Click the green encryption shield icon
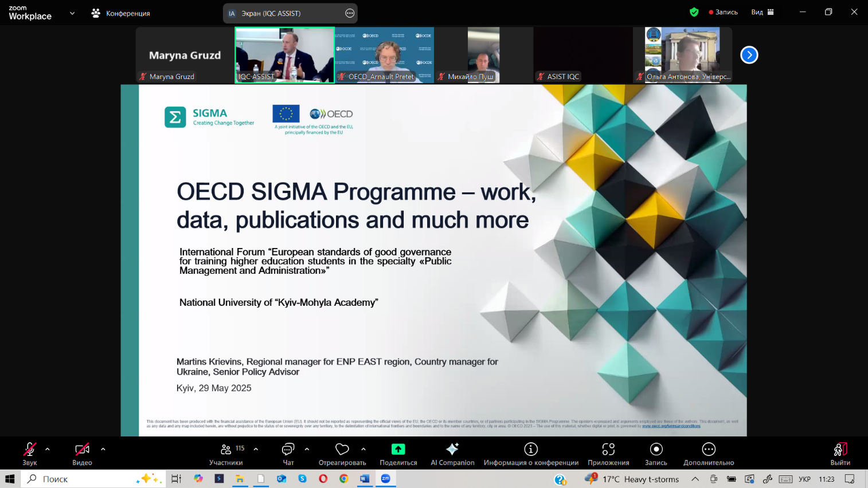 (694, 12)
